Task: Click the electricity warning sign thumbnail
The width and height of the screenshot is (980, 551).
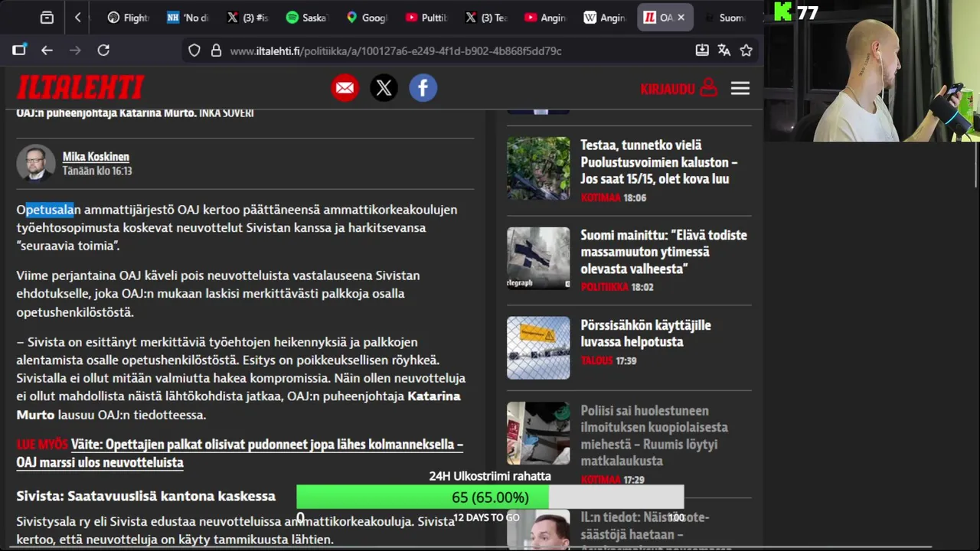Action: [x=538, y=348]
